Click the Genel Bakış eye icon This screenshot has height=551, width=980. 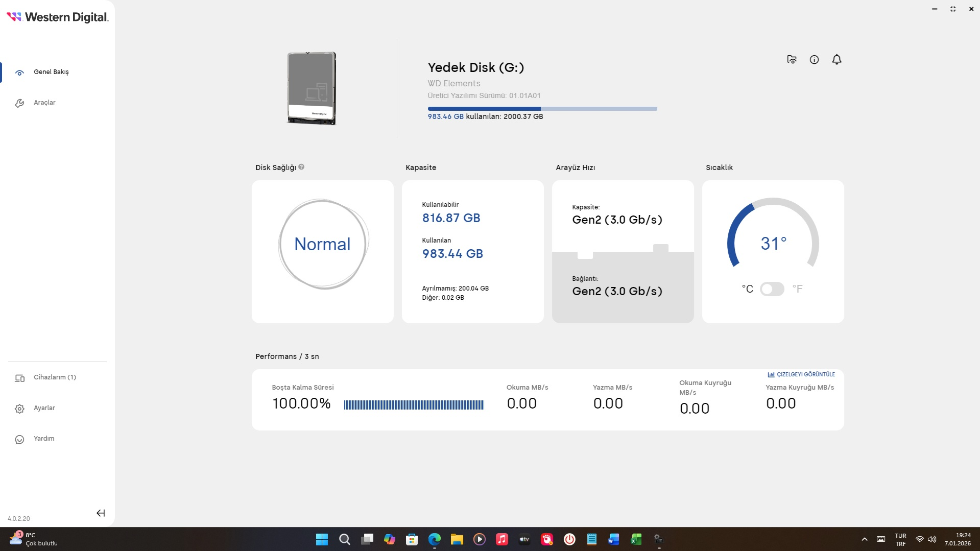click(19, 73)
